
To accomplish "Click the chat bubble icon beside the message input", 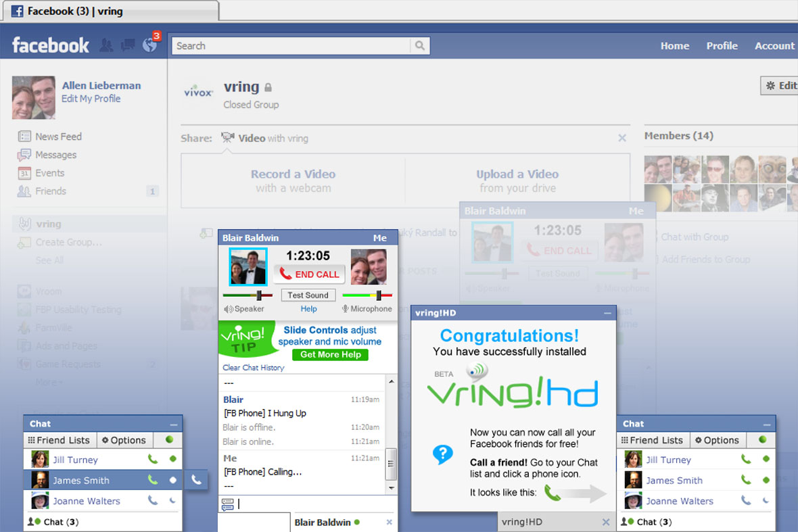I will coord(227,504).
